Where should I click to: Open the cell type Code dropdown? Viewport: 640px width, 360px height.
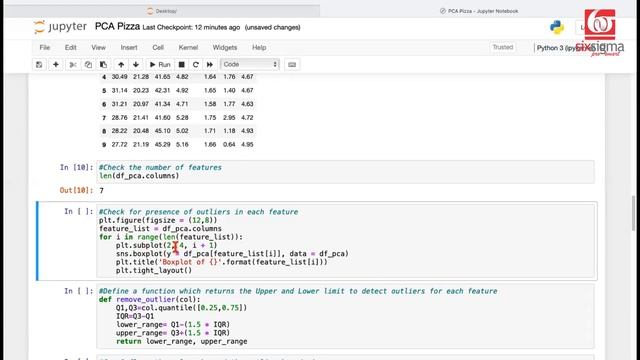click(250, 64)
